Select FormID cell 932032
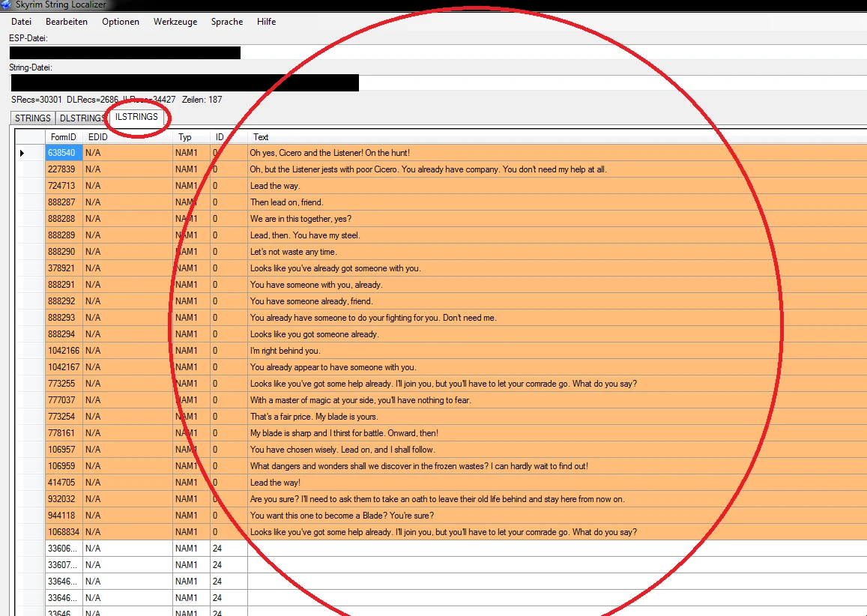The width and height of the screenshot is (867, 616). 64,499
